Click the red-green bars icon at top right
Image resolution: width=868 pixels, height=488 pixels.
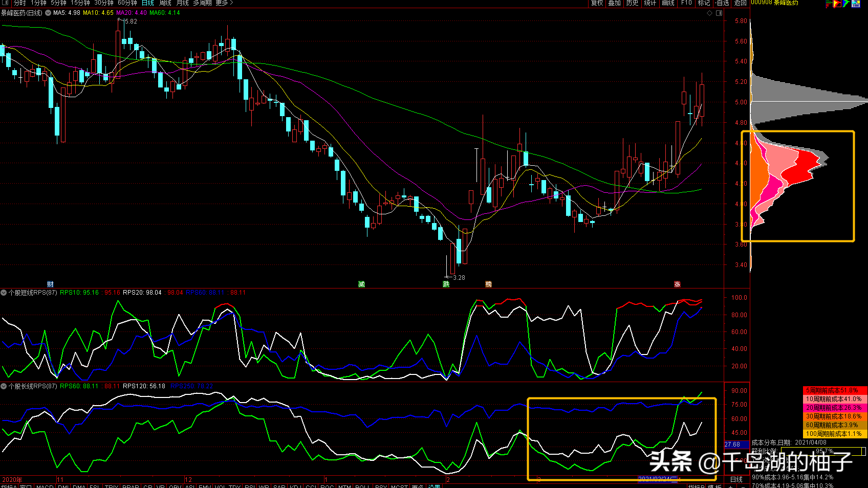tap(829, 3)
